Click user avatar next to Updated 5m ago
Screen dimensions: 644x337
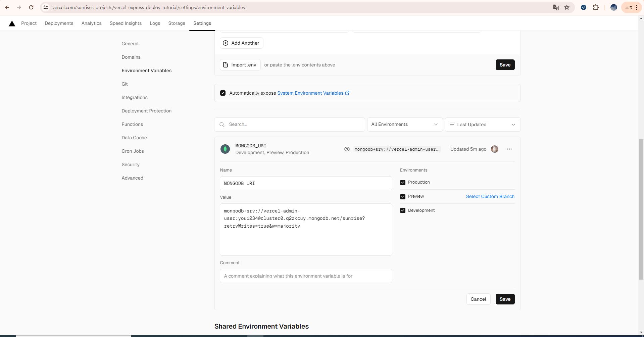coord(495,149)
